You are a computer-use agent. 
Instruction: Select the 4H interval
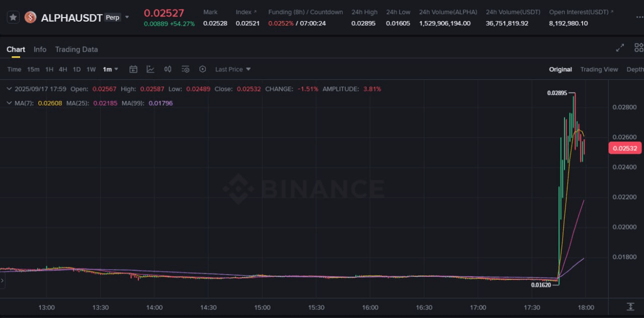point(63,69)
